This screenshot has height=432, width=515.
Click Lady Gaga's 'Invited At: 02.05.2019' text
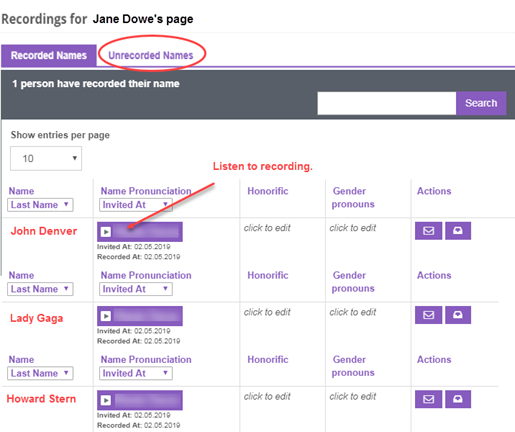click(x=134, y=331)
